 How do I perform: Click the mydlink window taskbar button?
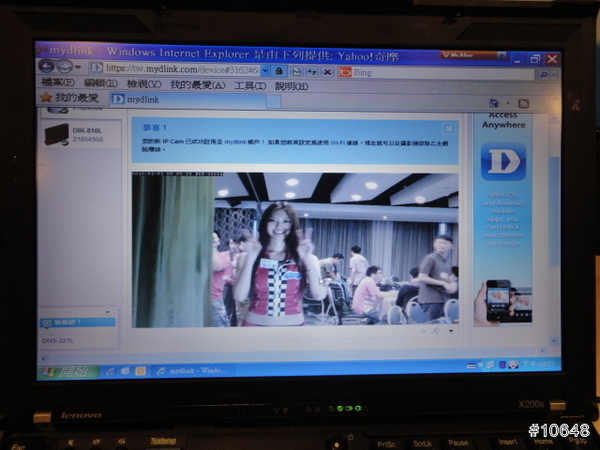click(x=190, y=372)
